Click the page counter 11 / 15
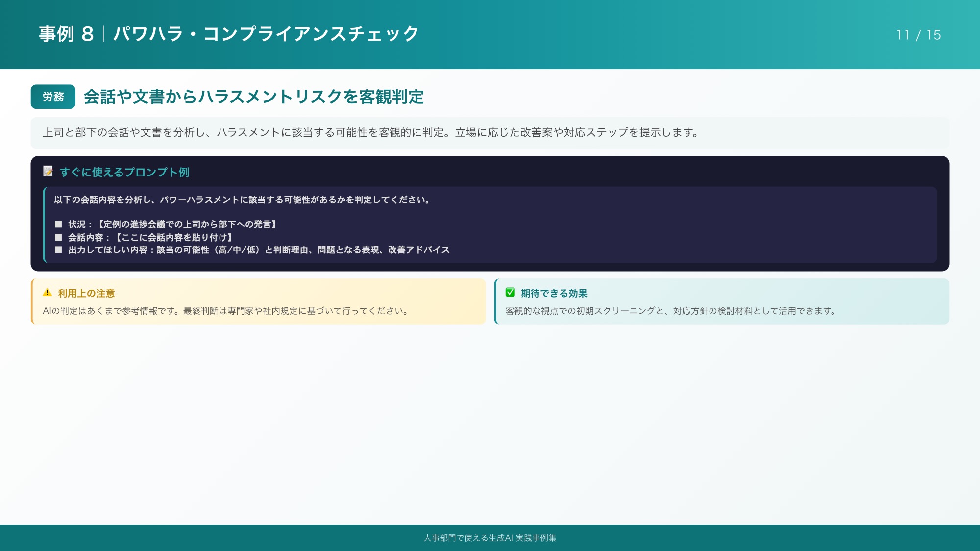 pyautogui.click(x=919, y=35)
